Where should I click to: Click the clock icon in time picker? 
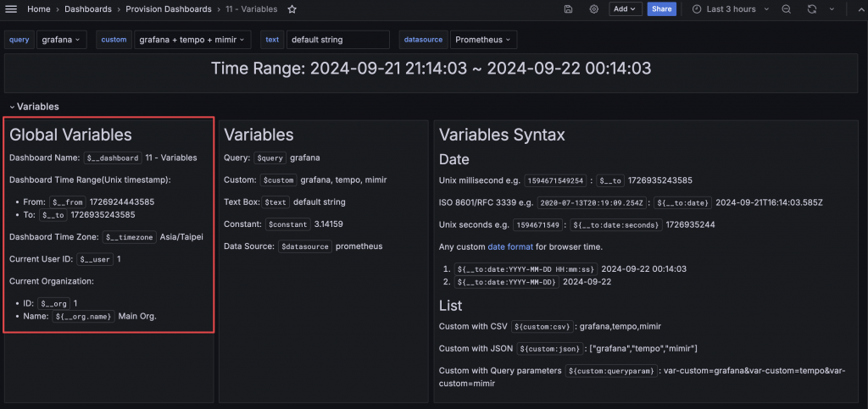click(697, 9)
